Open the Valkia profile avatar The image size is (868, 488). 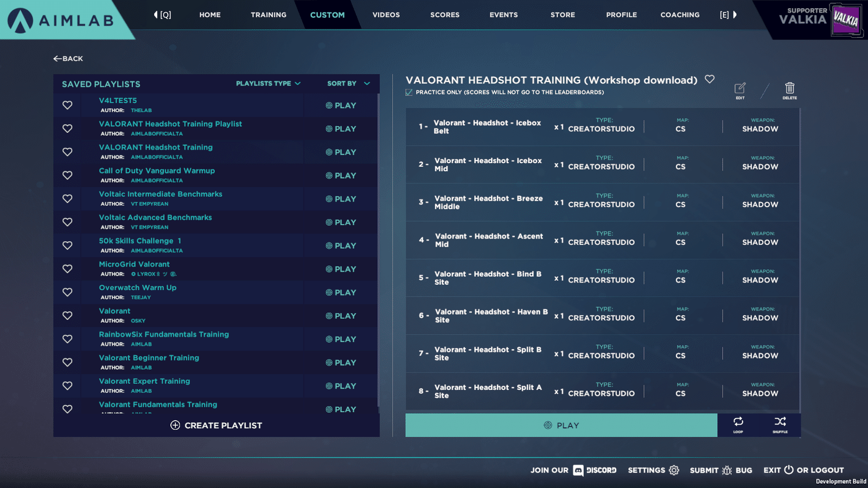pyautogui.click(x=846, y=20)
